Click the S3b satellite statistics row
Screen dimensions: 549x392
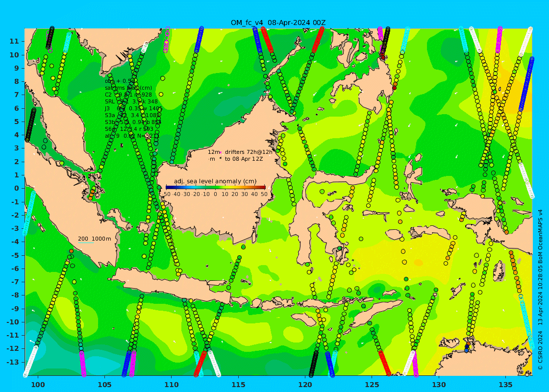[x=133, y=122]
